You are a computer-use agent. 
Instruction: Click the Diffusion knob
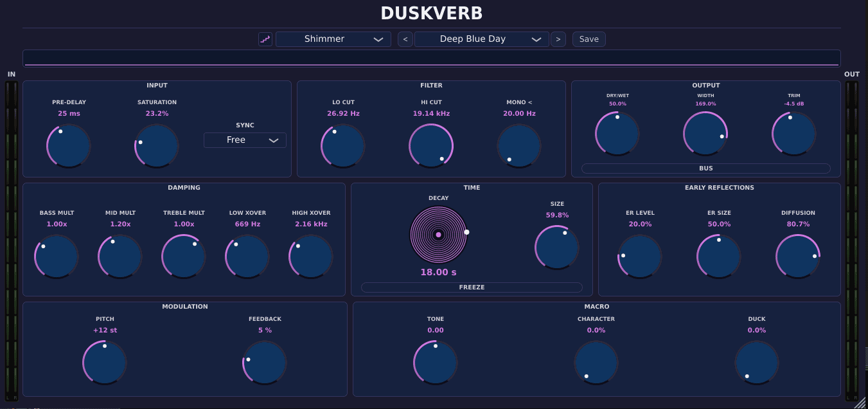pyautogui.click(x=798, y=256)
